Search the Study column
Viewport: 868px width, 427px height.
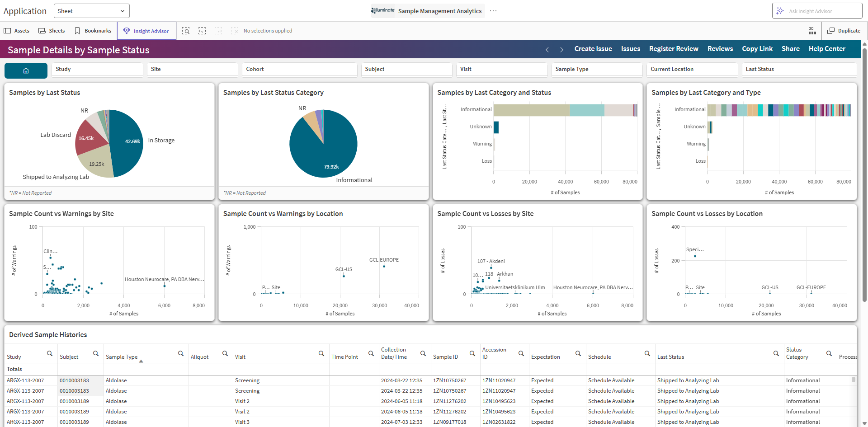[x=50, y=353]
